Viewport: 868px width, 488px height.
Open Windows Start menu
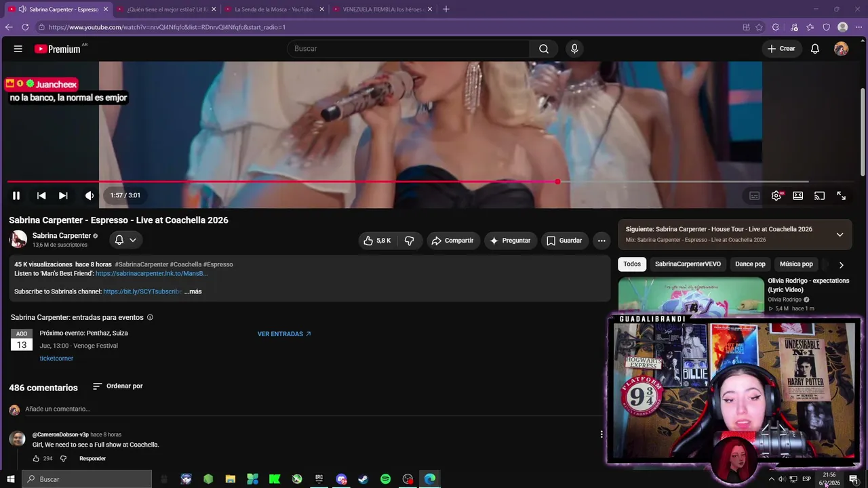[11, 479]
